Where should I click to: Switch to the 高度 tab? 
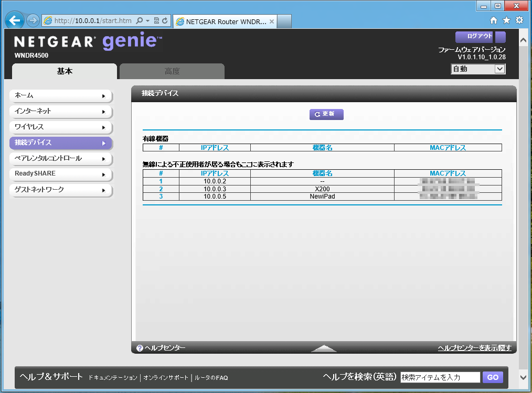(x=172, y=71)
